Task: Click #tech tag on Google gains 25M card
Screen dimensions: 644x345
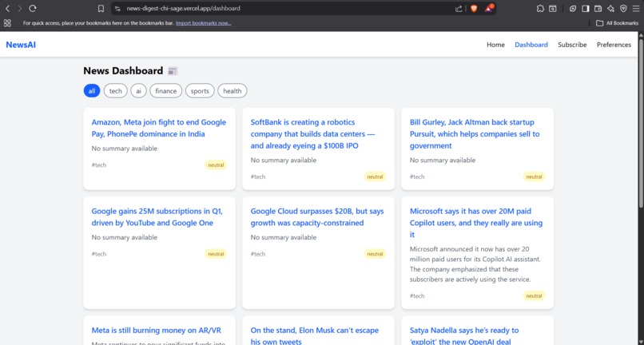Action: (x=98, y=254)
